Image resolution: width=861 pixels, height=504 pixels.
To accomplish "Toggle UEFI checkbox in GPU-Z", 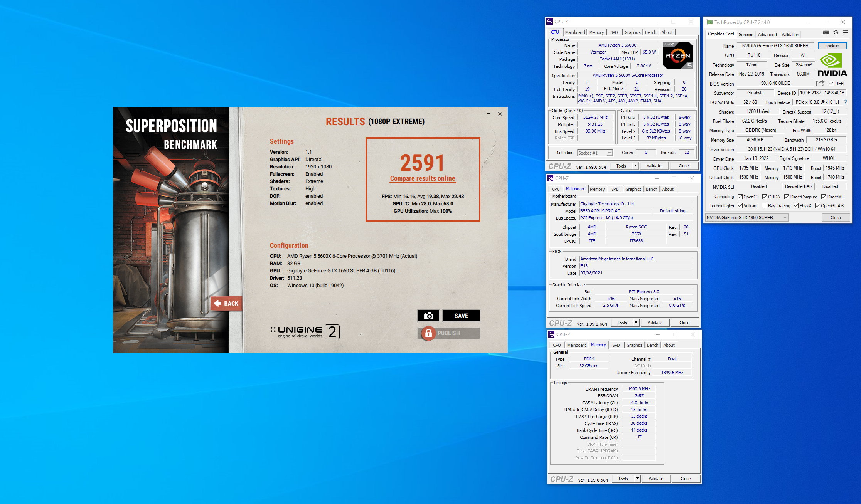I will [x=832, y=84].
